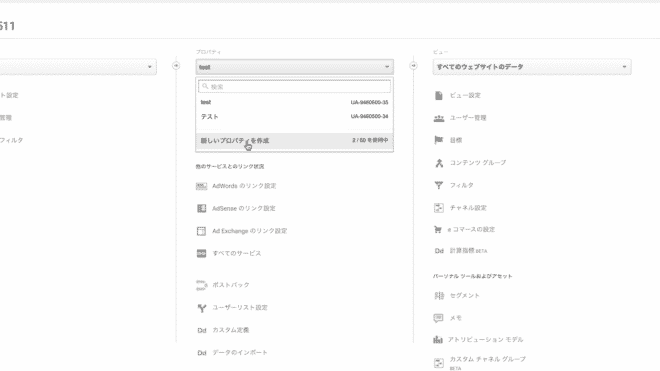Click the circular arrow between property and view columns
The height and width of the screenshot is (371, 660).
click(x=413, y=66)
